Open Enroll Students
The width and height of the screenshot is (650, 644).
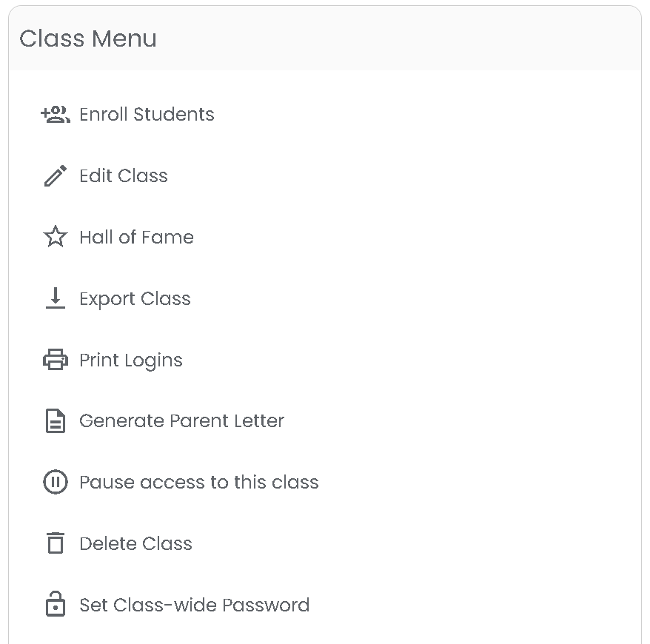click(147, 115)
